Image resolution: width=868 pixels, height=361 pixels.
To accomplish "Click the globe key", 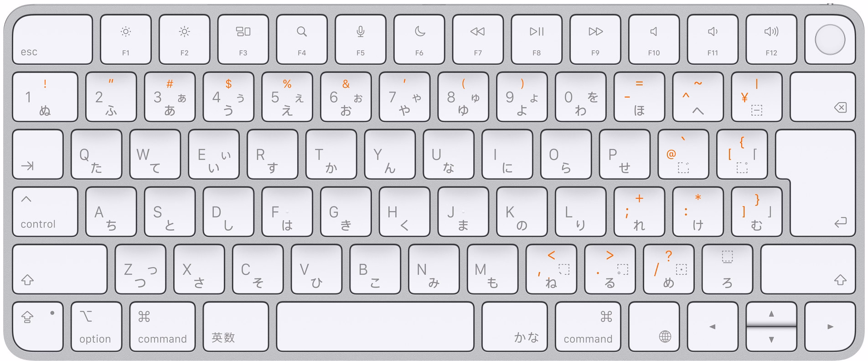I will tap(654, 326).
